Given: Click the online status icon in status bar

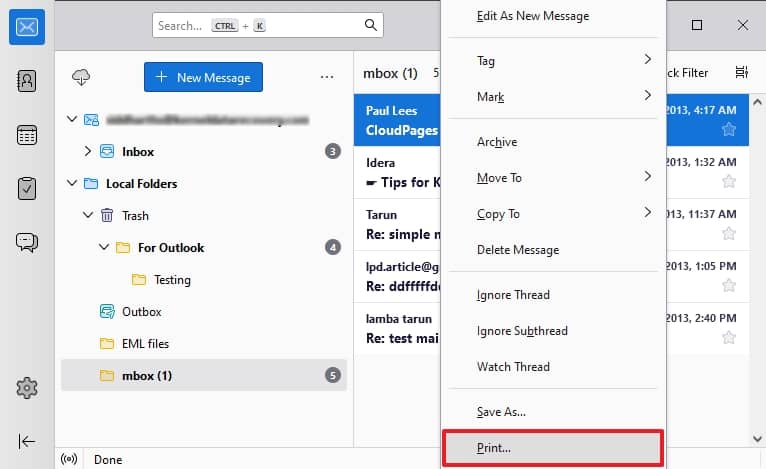Looking at the screenshot, I should point(69,459).
